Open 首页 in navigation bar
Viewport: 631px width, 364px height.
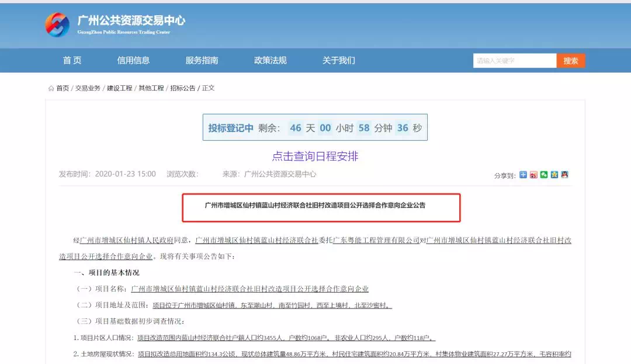(72, 60)
